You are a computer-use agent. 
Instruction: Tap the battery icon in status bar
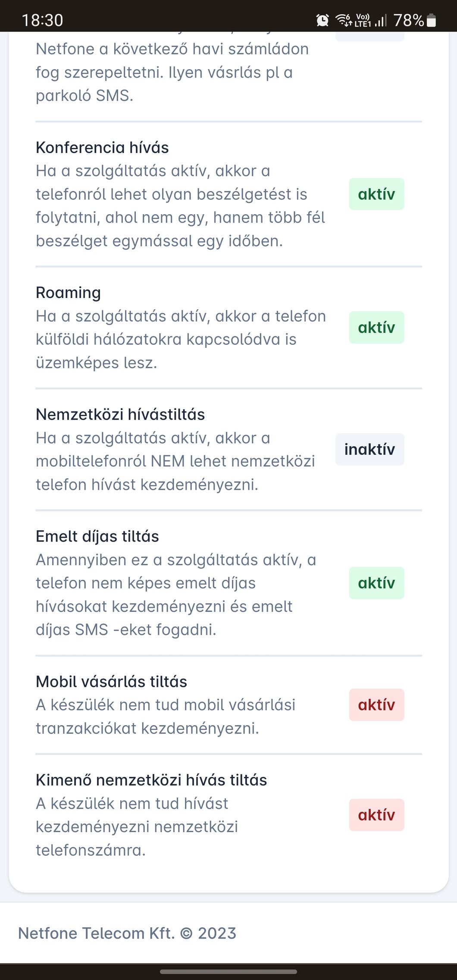point(431,20)
